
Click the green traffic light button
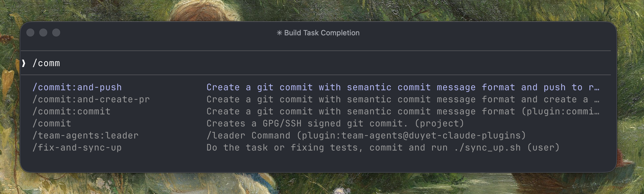coord(56,33)
